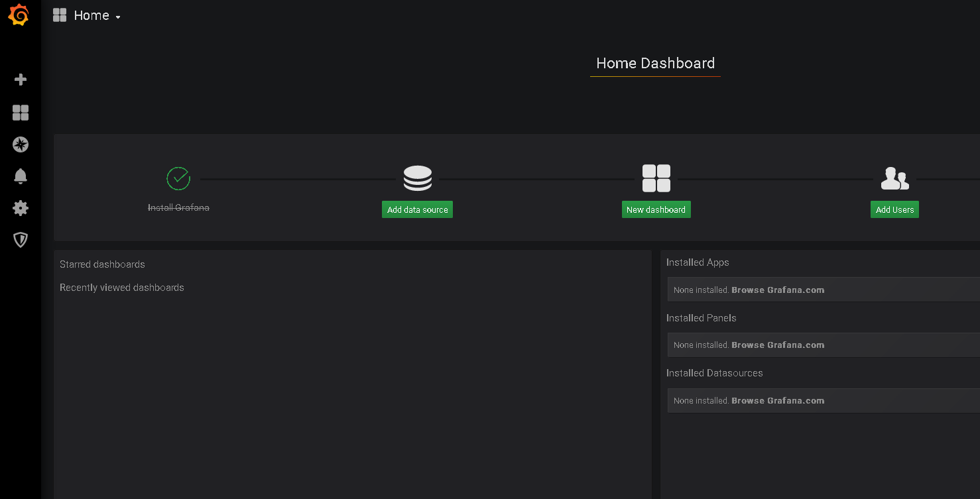The width and height of the screenshot is (980, 499).
Task: Click the users silhouette icon
Action: pyautogui.click(x=894, y=178)
